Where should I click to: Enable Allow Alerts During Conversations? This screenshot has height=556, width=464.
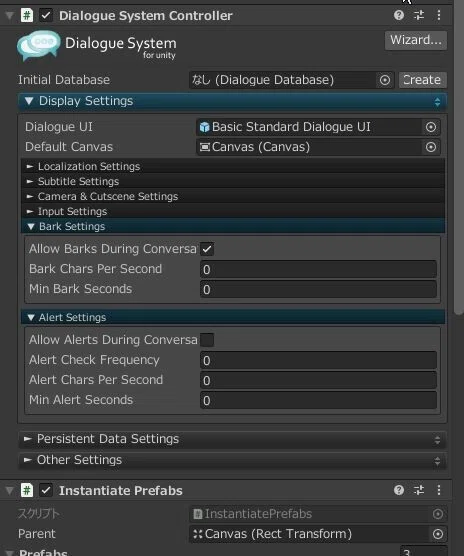point(207,340)
